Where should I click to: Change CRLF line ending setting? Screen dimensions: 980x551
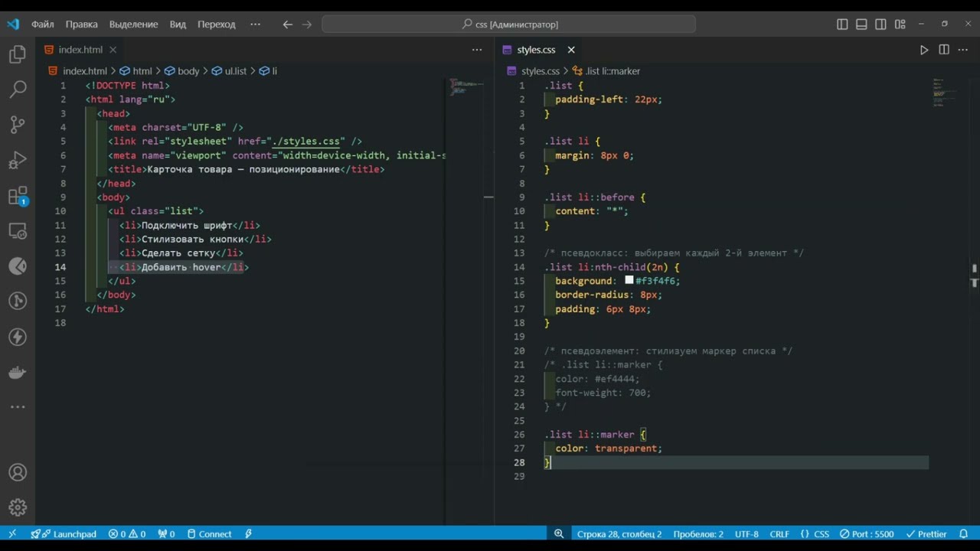[x=779, y=534]
